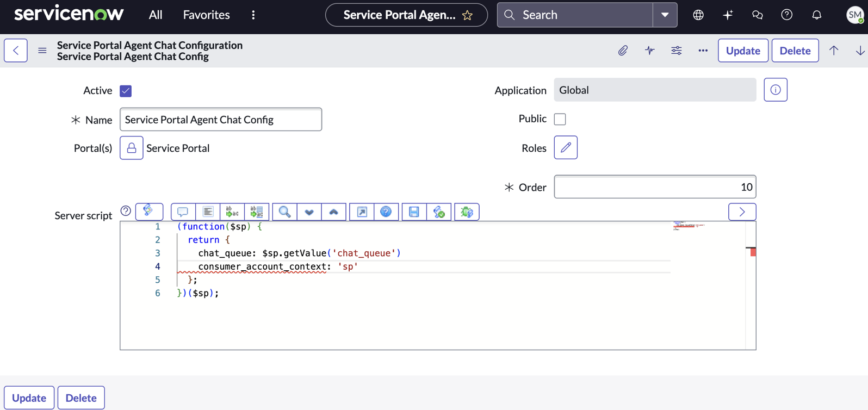Click the top Update button
Viewport: 868px width, 410px height.
pyautogui.click(x=743, y=51)
